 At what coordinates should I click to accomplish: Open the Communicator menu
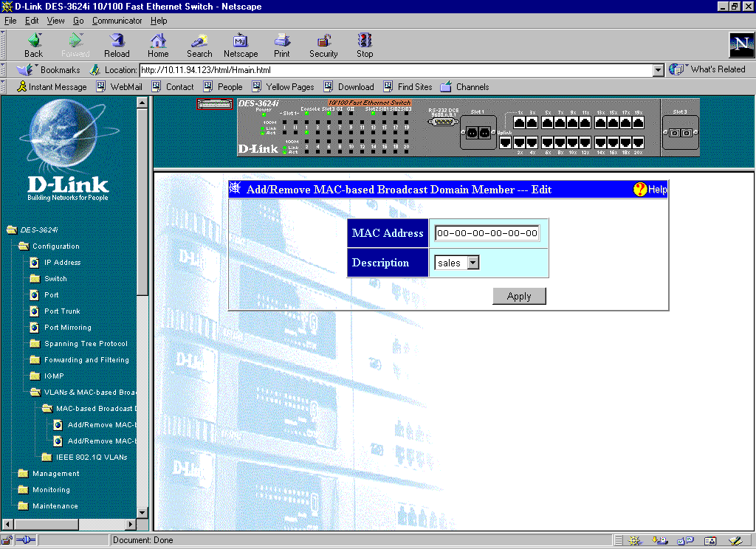[117, 21]
